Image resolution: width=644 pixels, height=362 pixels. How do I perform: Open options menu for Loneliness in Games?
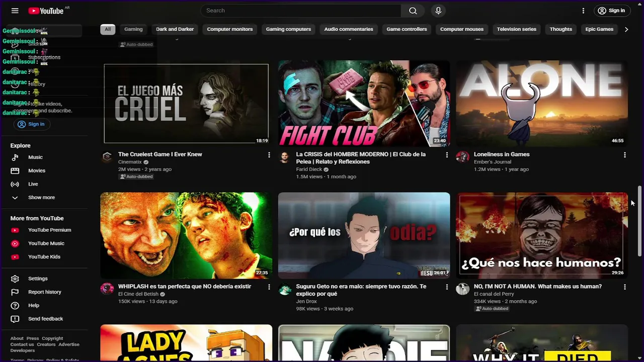coord(625,155)
